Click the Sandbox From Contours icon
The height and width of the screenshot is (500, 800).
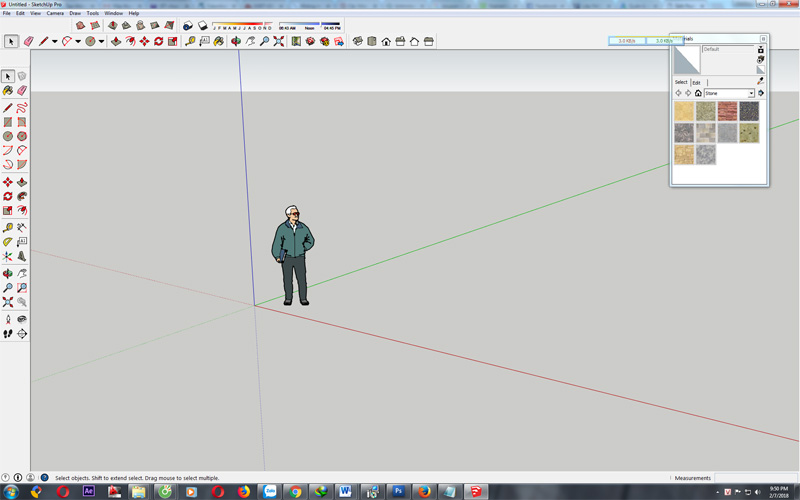coord(81,26)
